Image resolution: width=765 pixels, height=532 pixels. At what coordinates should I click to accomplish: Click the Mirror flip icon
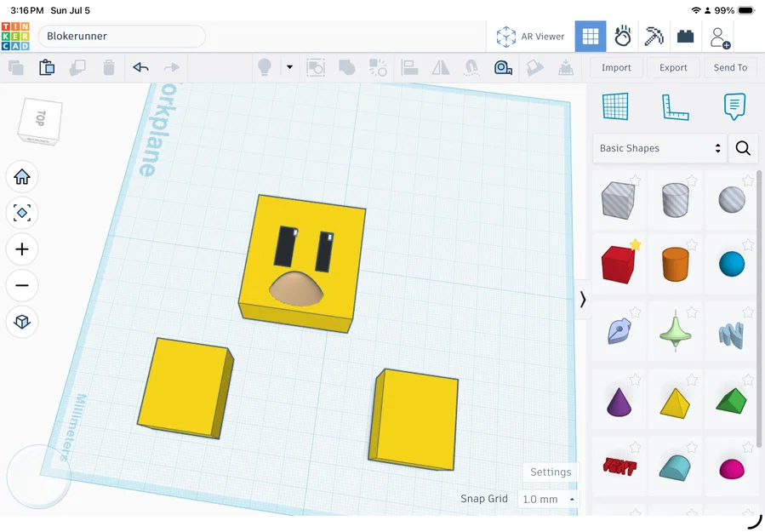(441, 67)
